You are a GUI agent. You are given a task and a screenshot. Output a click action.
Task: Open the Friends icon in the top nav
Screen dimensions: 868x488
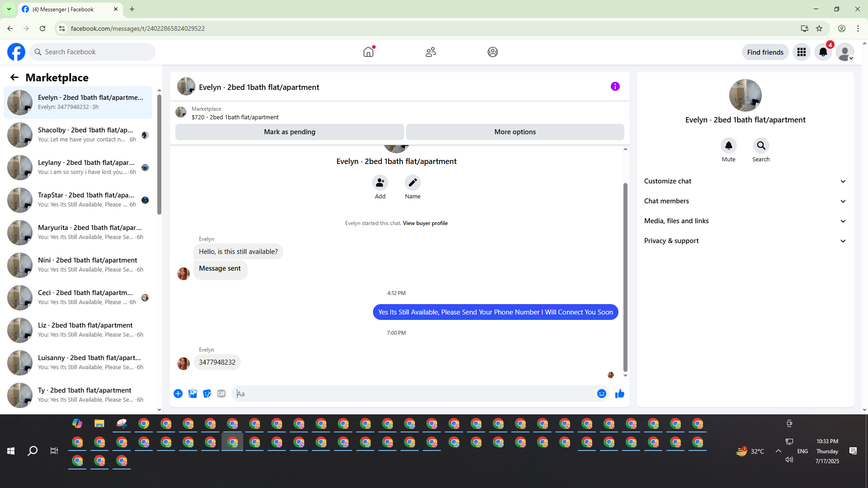431,52
